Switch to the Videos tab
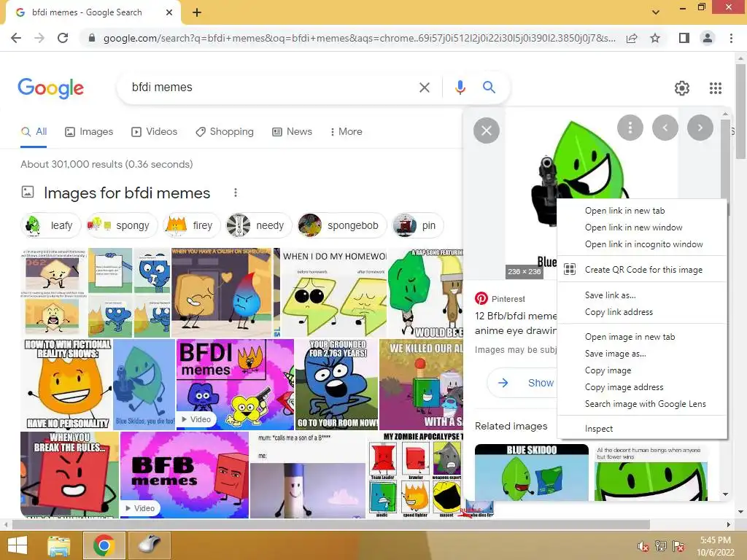 point(155,131)
